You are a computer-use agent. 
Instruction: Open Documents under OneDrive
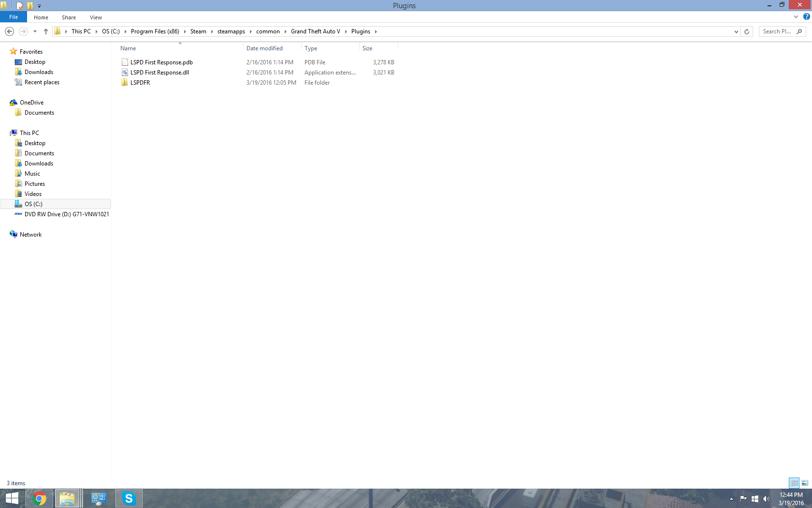[x=39, y=113]
